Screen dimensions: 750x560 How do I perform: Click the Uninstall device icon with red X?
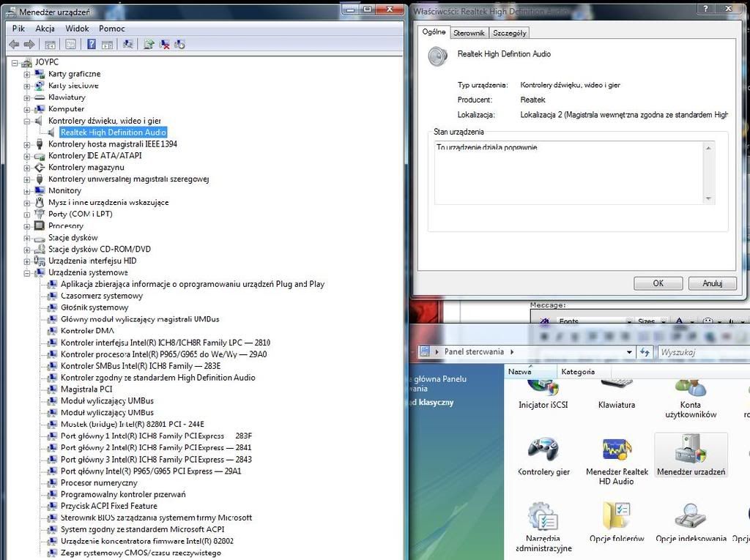click(x=164, y=45)
